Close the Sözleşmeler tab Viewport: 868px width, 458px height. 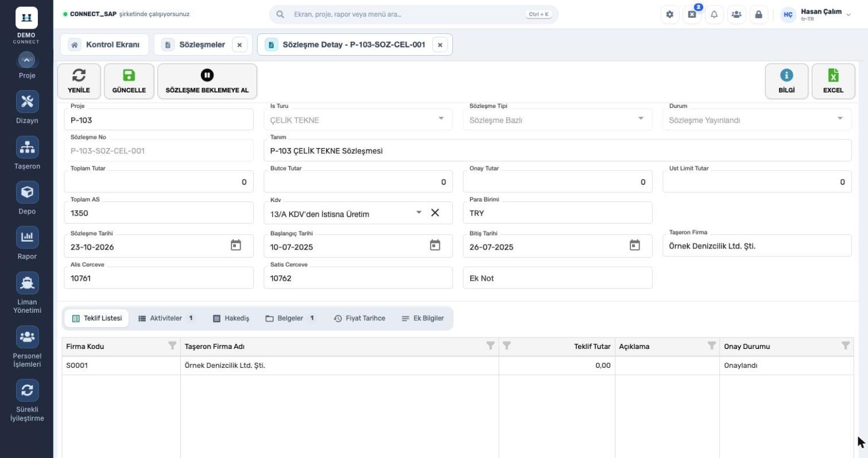[239, 45]
